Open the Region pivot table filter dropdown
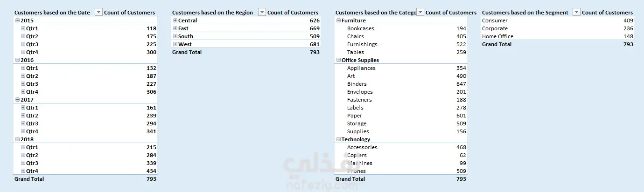This screenshot has width=644, height=192. point(262,13)
